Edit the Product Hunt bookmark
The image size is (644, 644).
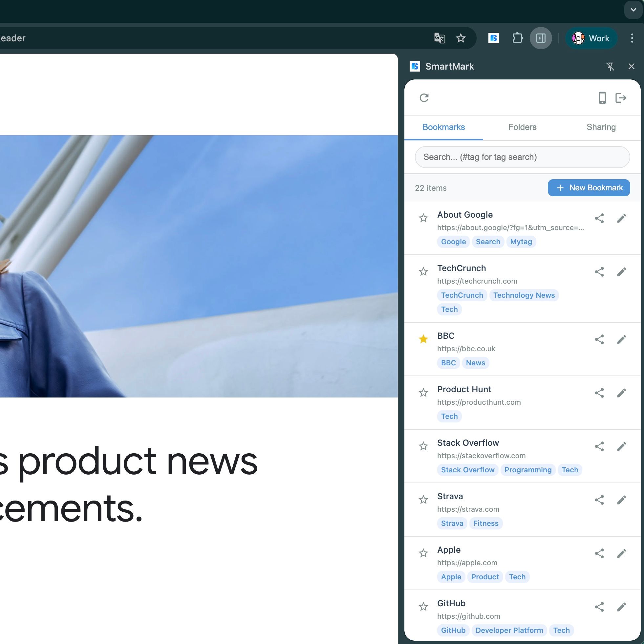click(621, 393)
